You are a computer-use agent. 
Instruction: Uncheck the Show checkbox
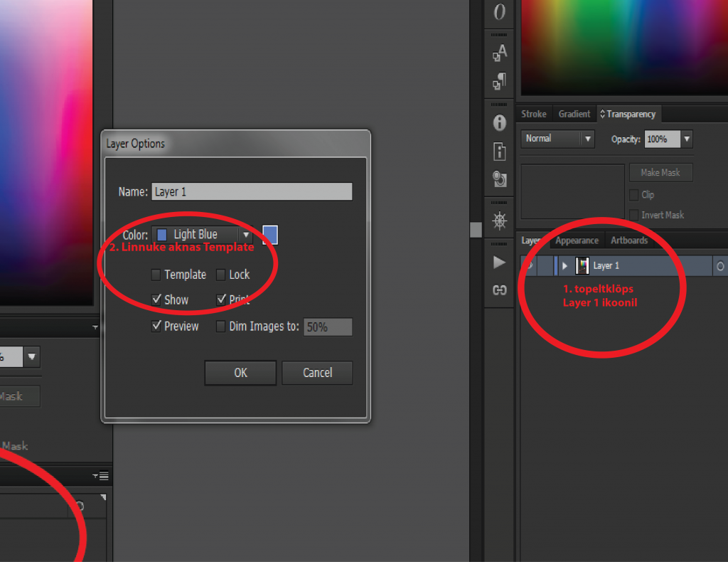pyautogui.click(x=156, y=299)
